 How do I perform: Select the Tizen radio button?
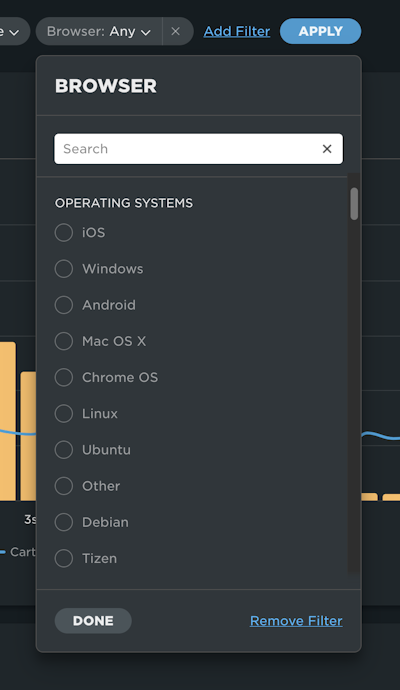tap(64, 558)
